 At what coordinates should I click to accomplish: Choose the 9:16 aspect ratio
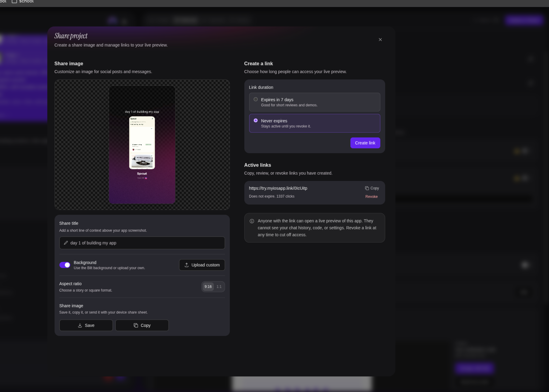coord(208,287)
